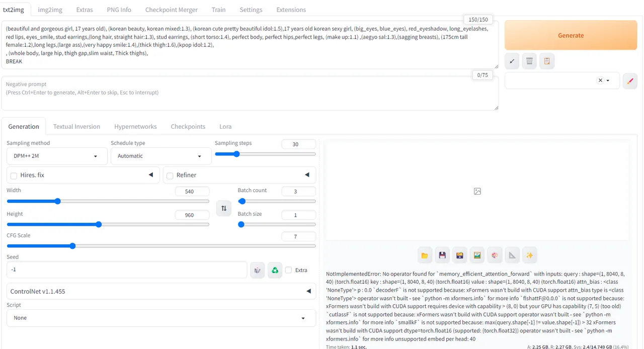
Task: Click the clipboard apply-styles icon
Action: click(x=547, y=61)
